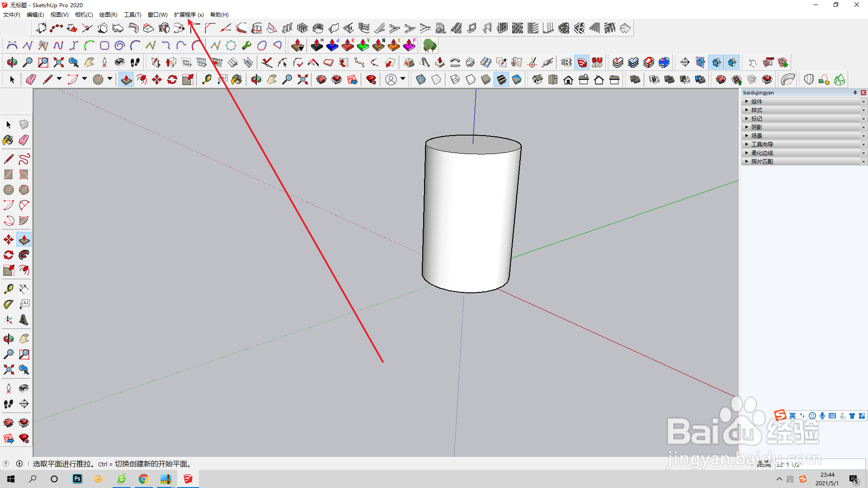This screenshot has height=488, width=868.
Task: Close the 场景 tray panel
Action: 863,136
